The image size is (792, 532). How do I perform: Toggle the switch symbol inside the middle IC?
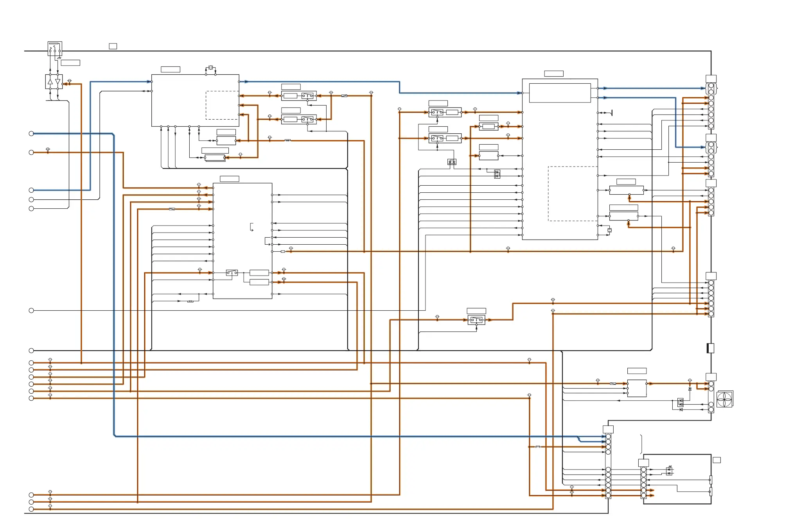coord(232,272)
